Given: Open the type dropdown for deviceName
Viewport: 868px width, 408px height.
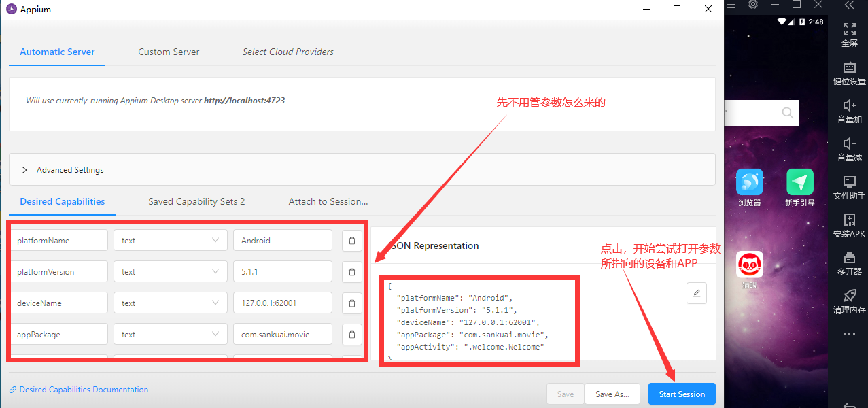Looking at the screenshot, I should point(170,303).
